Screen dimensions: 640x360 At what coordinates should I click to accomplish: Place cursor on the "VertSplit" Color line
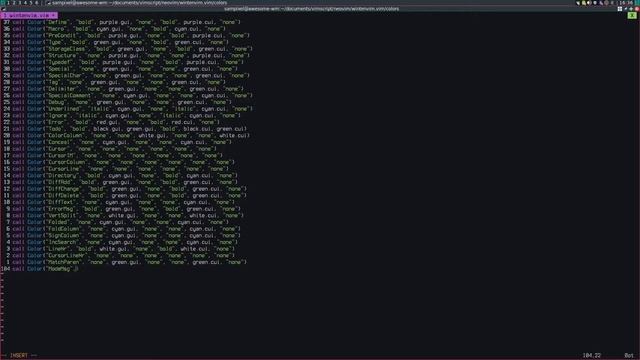pos(128,216)
